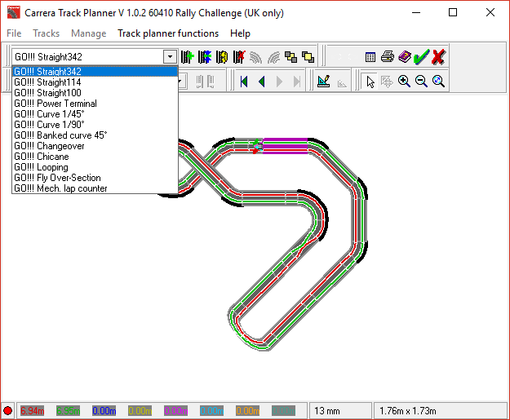Pick GO!!! Curve 1/90° from the list
This screenshot has width=510, height=420.
95,125
